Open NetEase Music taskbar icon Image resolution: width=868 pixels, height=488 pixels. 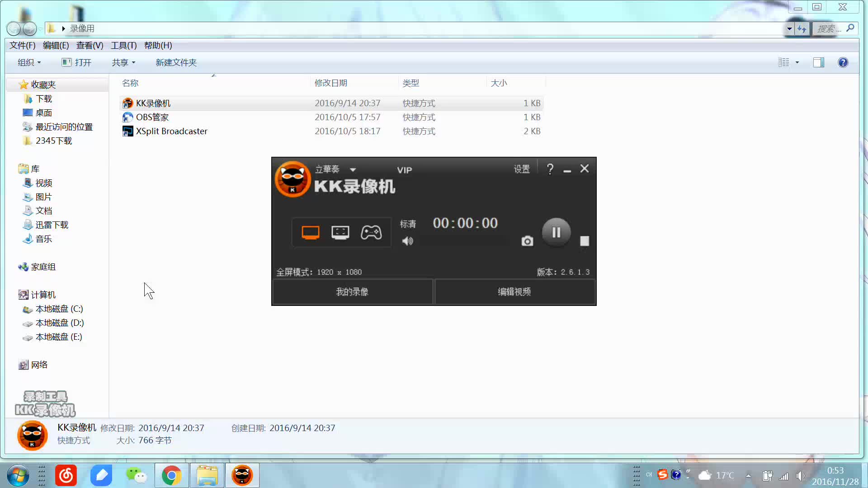pyautogui.click(x=66, y=475)
